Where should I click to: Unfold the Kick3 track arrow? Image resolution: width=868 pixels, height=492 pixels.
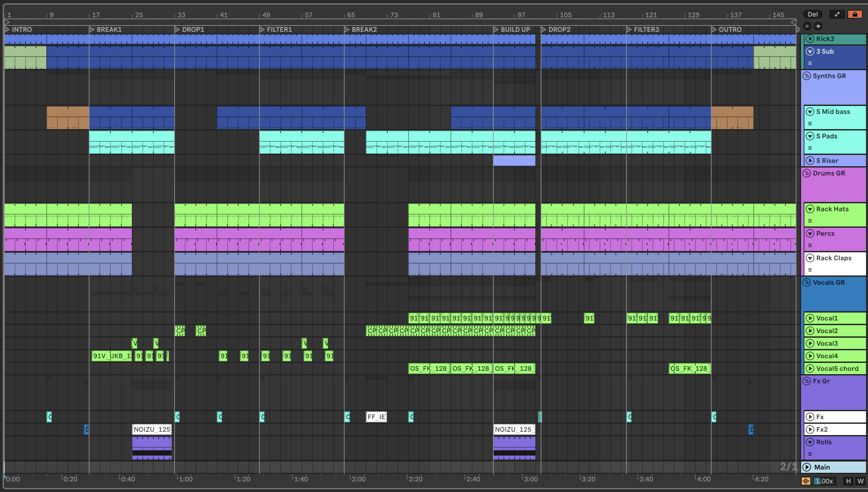tap(810, 39)
